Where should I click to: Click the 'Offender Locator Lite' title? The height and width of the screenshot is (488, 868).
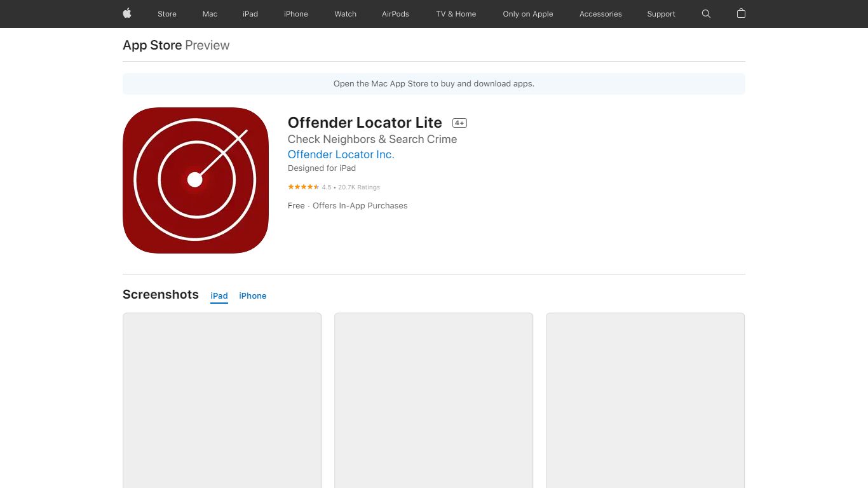(365, 123)
